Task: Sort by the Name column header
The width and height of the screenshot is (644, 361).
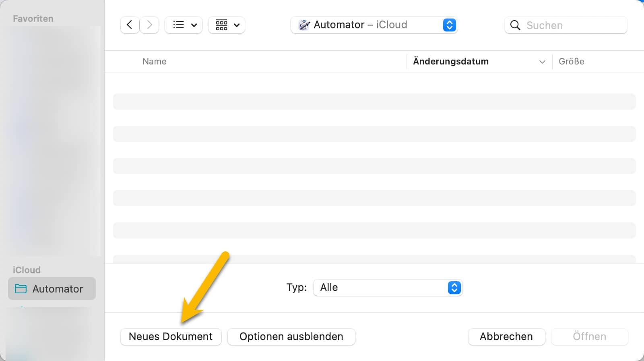Action: coord(155,61)
